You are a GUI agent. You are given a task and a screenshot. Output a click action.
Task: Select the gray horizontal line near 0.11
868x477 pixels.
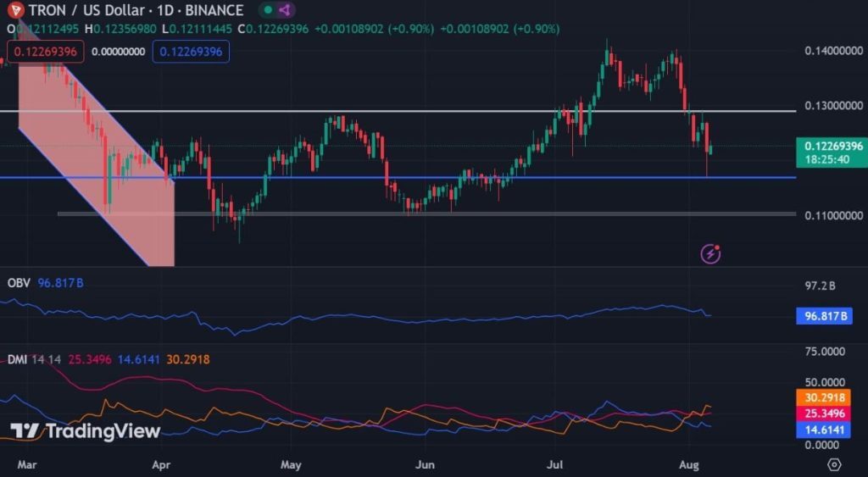(426, 214)
